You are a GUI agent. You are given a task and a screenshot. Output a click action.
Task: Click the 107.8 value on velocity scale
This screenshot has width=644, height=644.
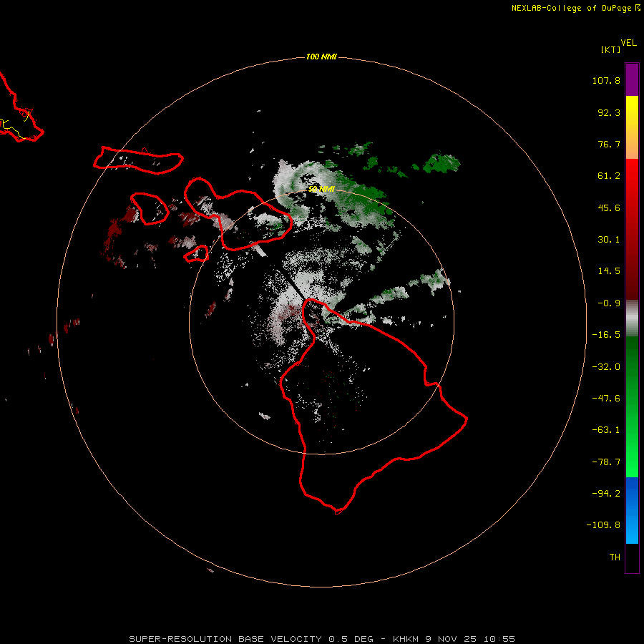click(606, 80)
